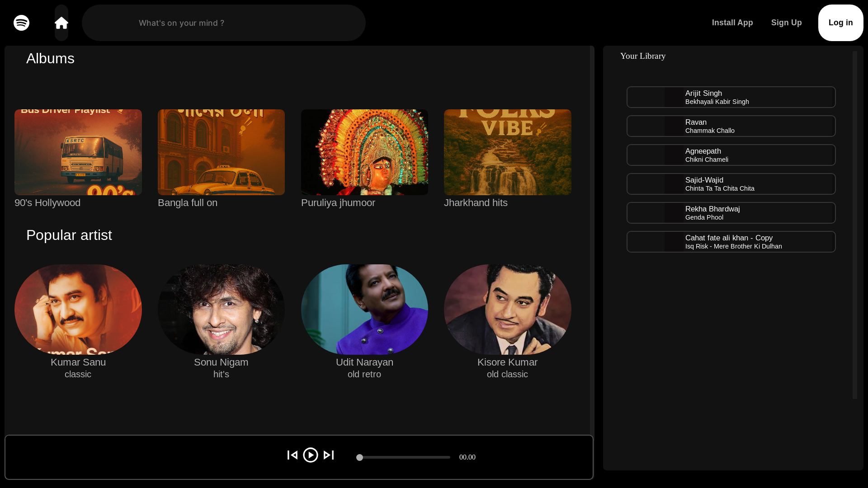Click the 'Udit Narayan' artist name

(364, 362)
